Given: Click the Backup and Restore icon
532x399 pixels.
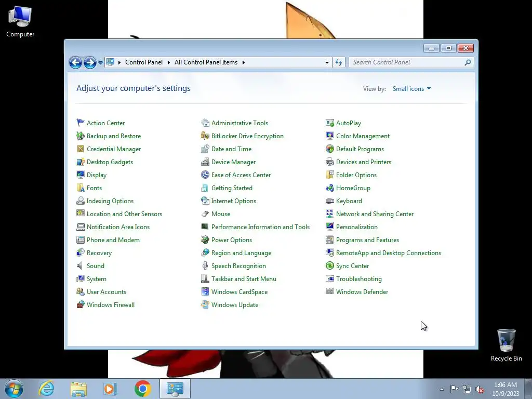Looking at the screenshot, I should pos(81,136).
